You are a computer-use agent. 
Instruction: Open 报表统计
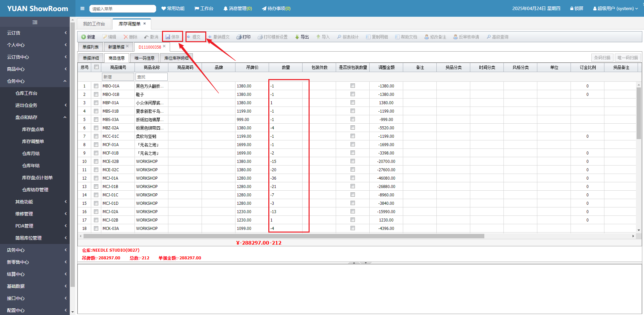[x=348, y=37]
